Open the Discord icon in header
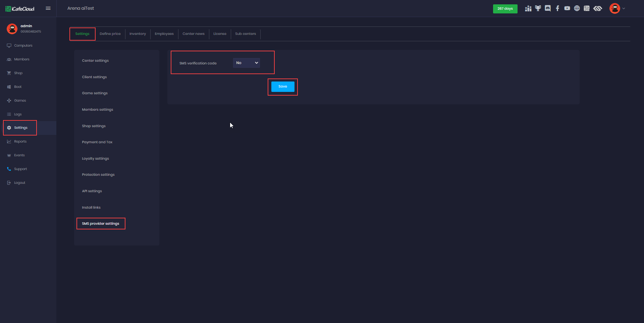644x323 pixels. click(548, 8)
